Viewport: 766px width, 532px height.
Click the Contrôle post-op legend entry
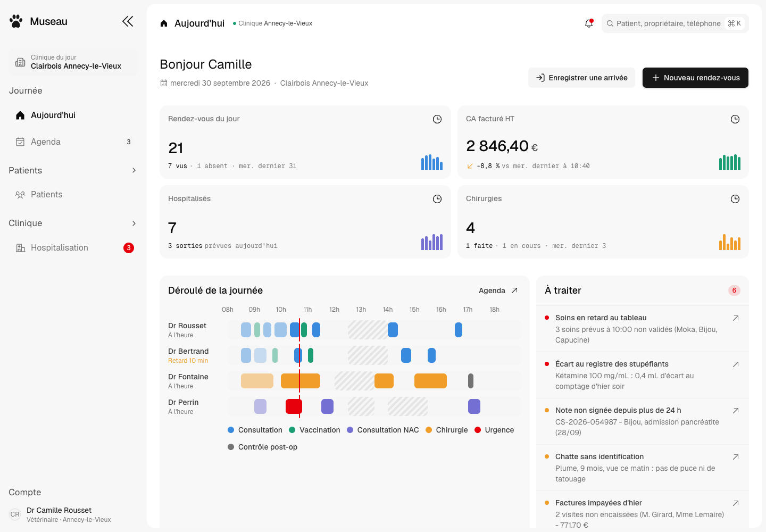point(263,447)
